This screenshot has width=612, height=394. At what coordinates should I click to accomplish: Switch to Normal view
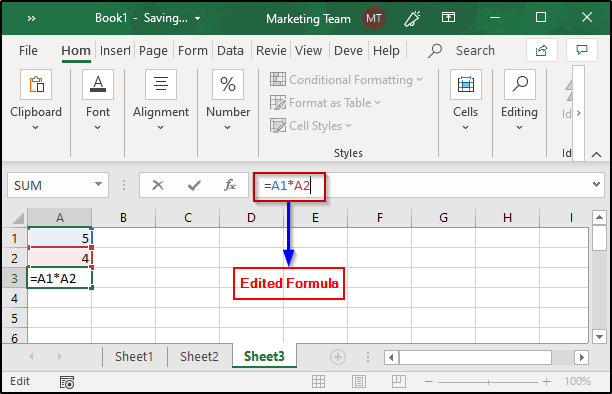click(318, 382)
